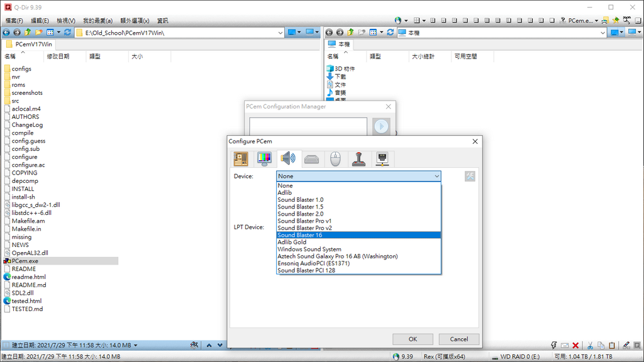The width and height of the screenshot is (644, 362).
Task: Expand the right pane address bar dropdown
Action: tap(603, 33)
